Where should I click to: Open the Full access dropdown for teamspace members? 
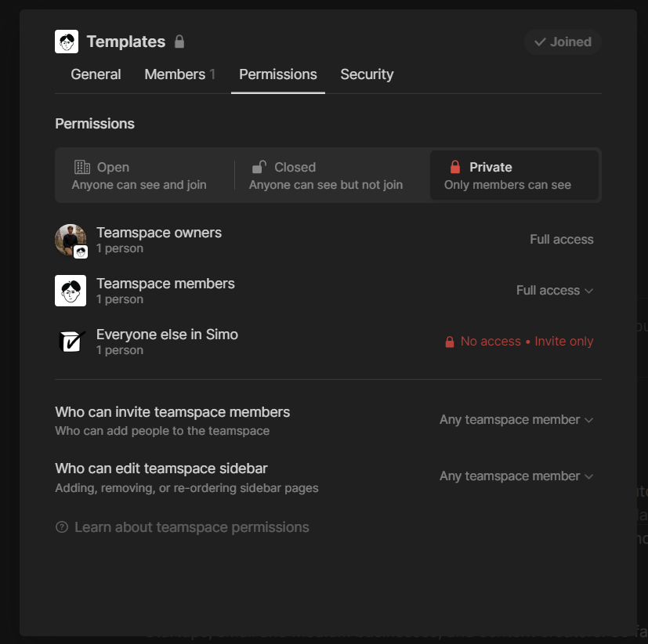(554, 290)
